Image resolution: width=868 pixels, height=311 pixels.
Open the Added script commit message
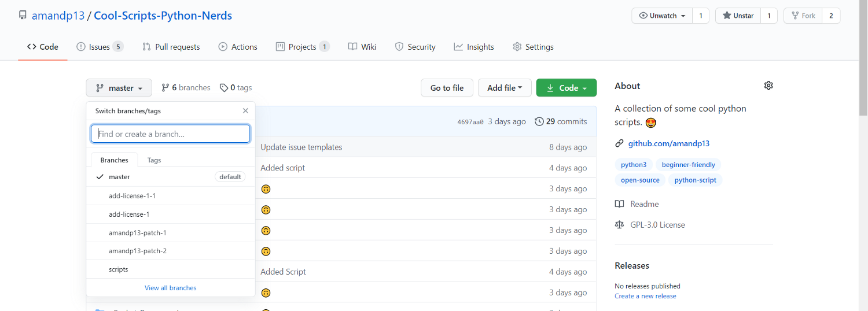[x=283, y=168]
